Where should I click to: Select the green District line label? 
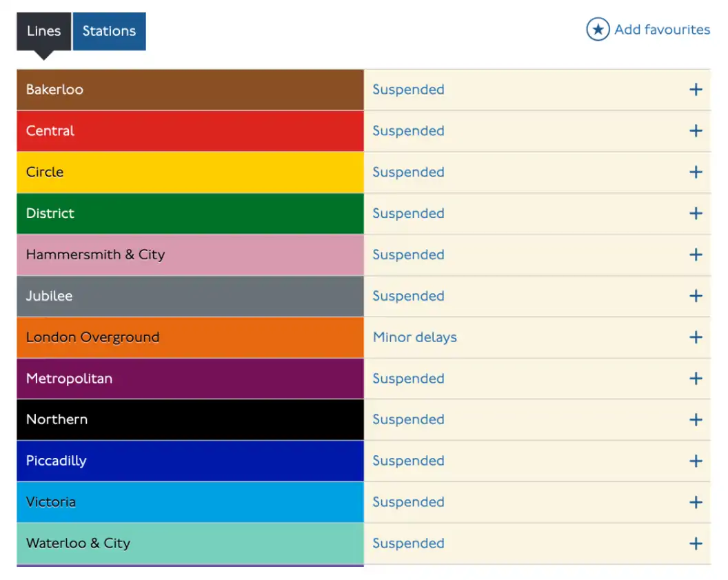(x=190, y=214)
